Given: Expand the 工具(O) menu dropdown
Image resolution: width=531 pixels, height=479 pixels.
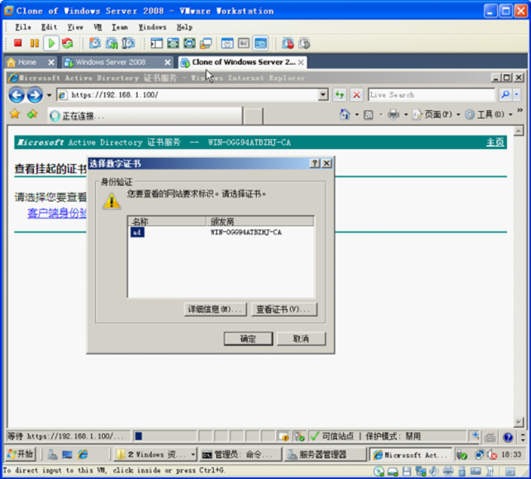Looking at the screenshot, I should pyautogui.click(x=510, y=115).
